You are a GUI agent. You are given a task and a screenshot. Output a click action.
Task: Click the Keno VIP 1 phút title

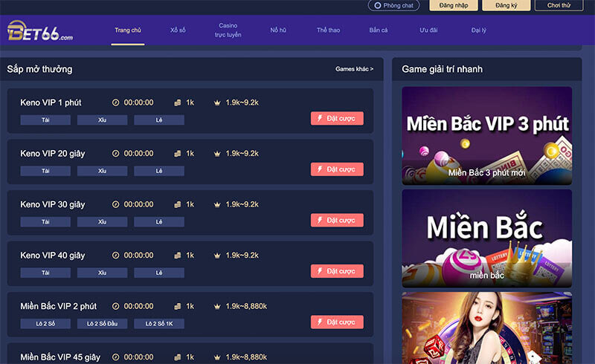[51, 103]
